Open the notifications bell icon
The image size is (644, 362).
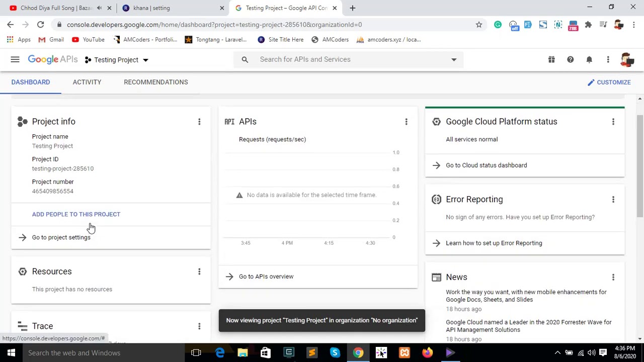coord(589,59)
